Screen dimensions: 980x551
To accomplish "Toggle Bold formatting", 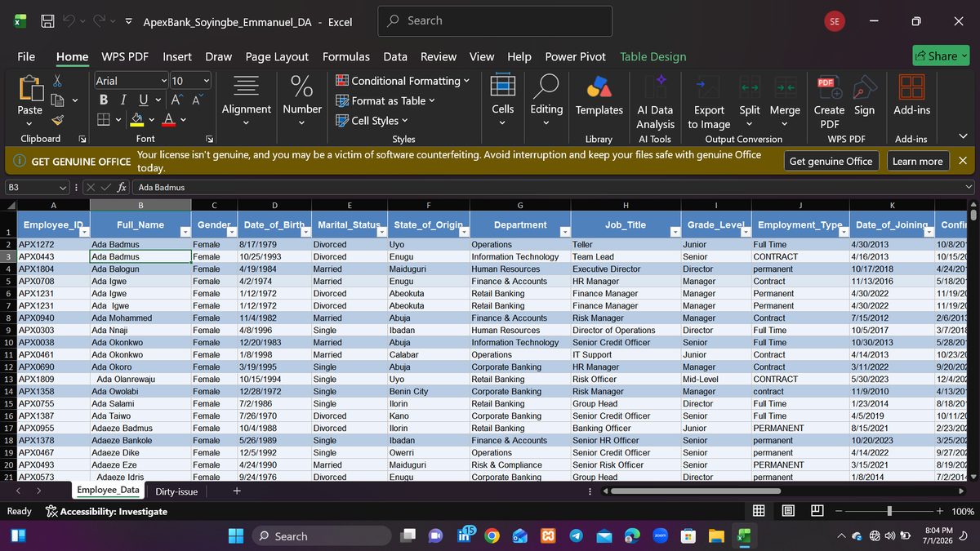I will point(105,100).
